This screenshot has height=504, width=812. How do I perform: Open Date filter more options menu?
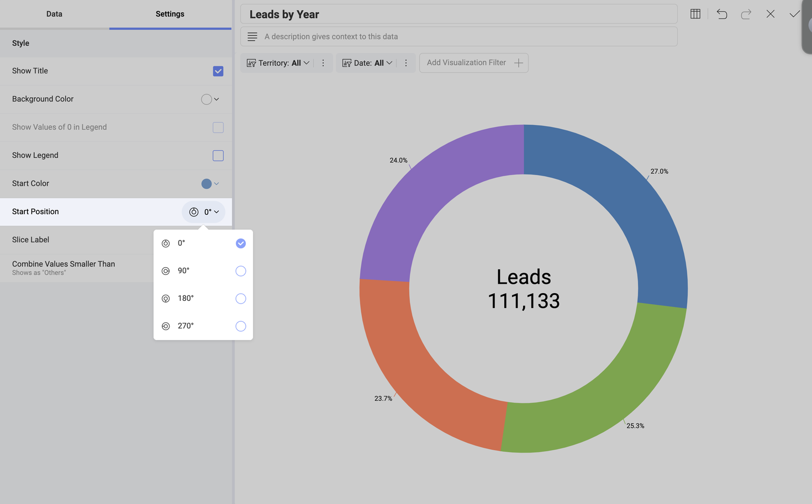coord(406,63)
